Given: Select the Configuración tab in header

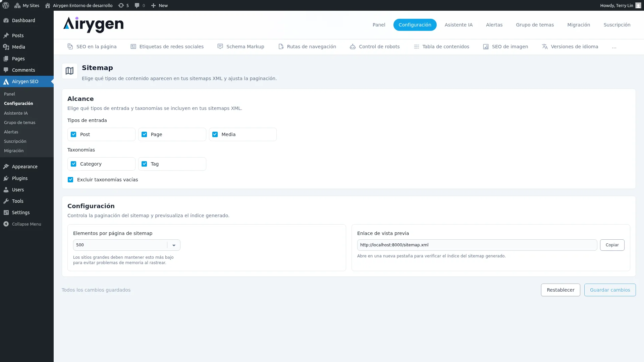Looking at the screenshot, I should pos(415,25).
